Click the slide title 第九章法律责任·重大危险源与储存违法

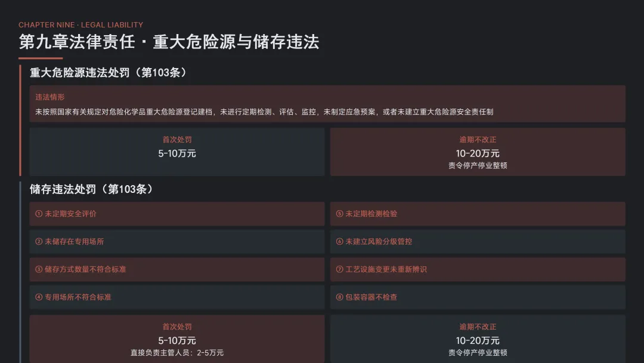tap(169, 42)
